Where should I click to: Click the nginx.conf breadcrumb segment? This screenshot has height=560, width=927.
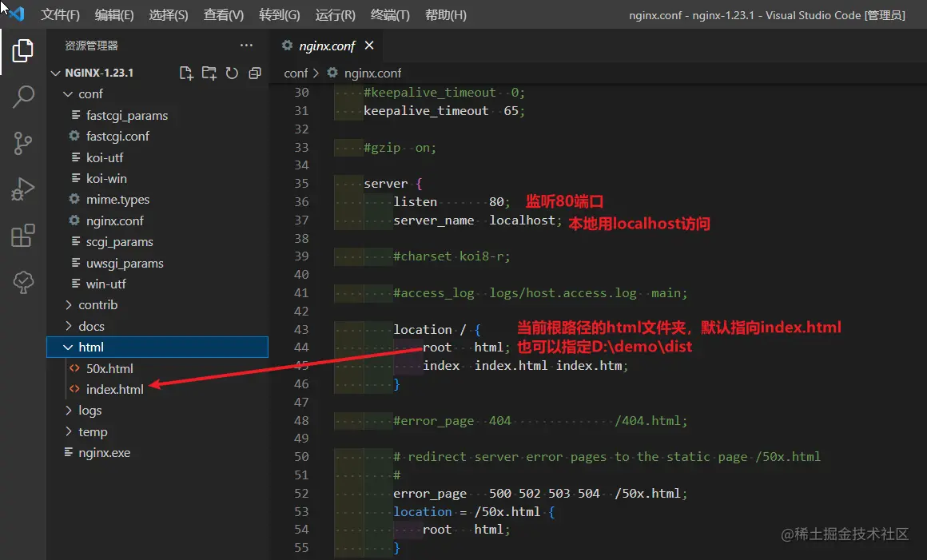(x=372, y=73)
